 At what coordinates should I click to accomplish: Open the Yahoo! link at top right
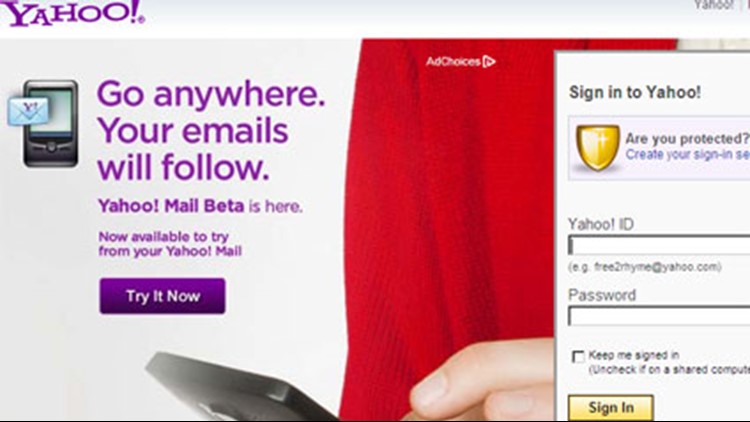pos(714,5)
